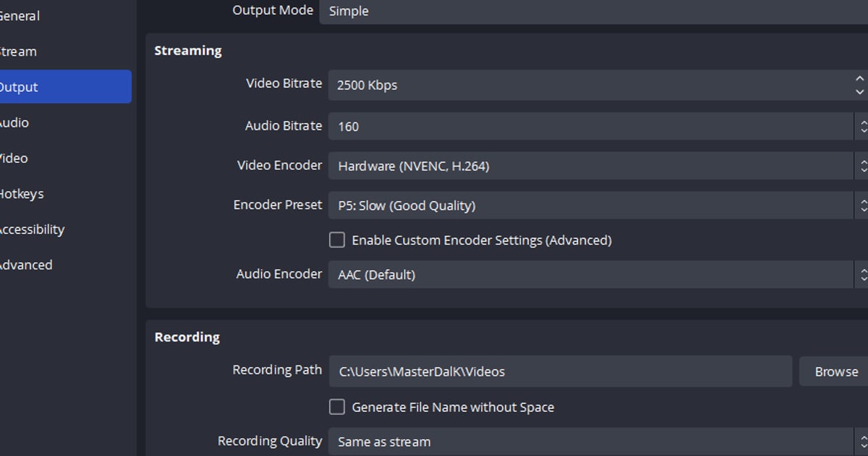The height and width of the screenshot is (456, 868).
Task: Click the Browse button
Action: click(x=834, y=371)
